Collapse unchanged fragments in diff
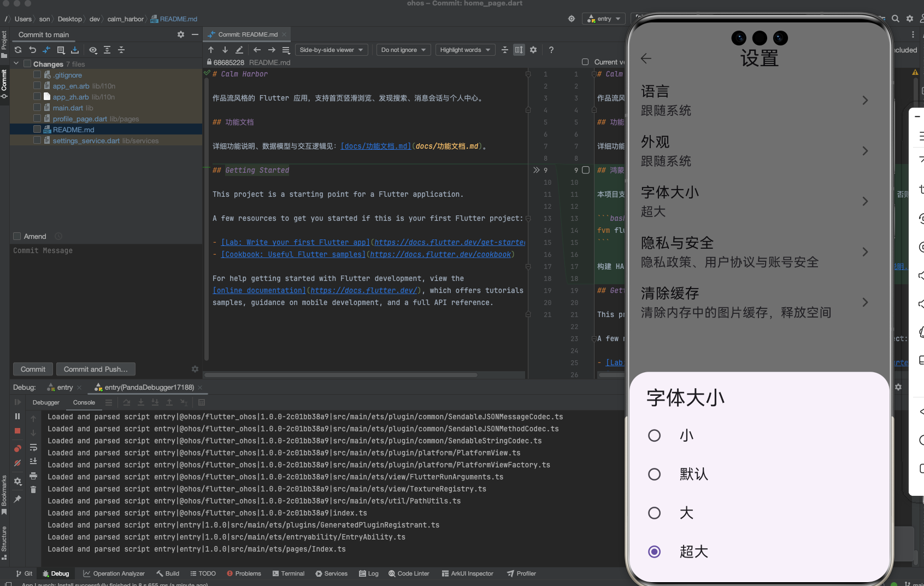Image resolution: width=924 pixels, height=586 pixels. [x=505, y=50]
